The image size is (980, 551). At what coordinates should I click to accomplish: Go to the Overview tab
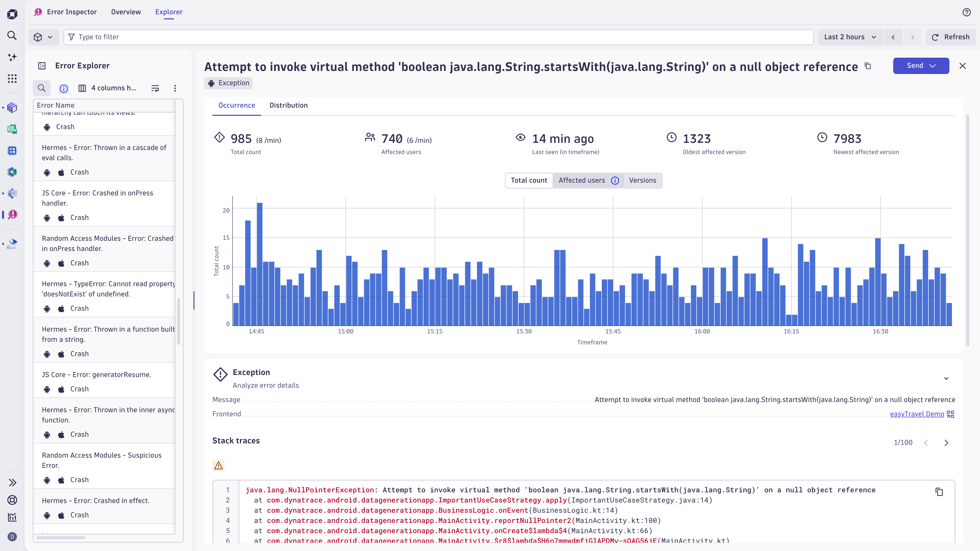point(126,12)
